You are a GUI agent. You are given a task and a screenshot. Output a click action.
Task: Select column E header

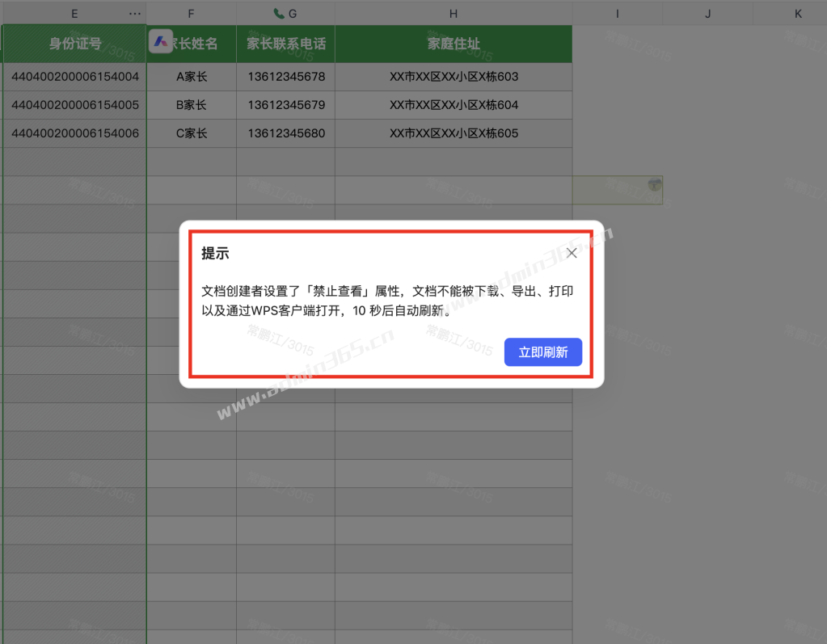[74, 12]
